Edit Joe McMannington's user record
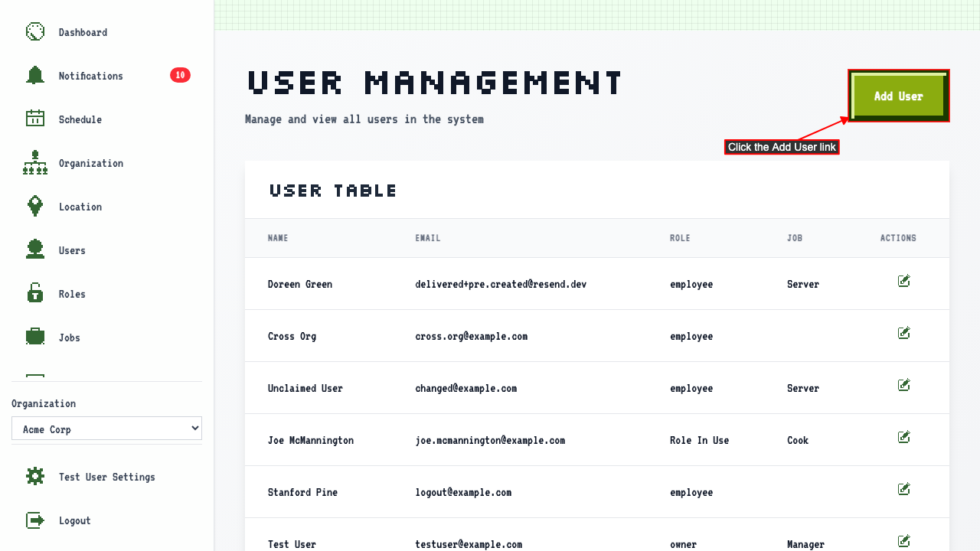 (904, 438)
